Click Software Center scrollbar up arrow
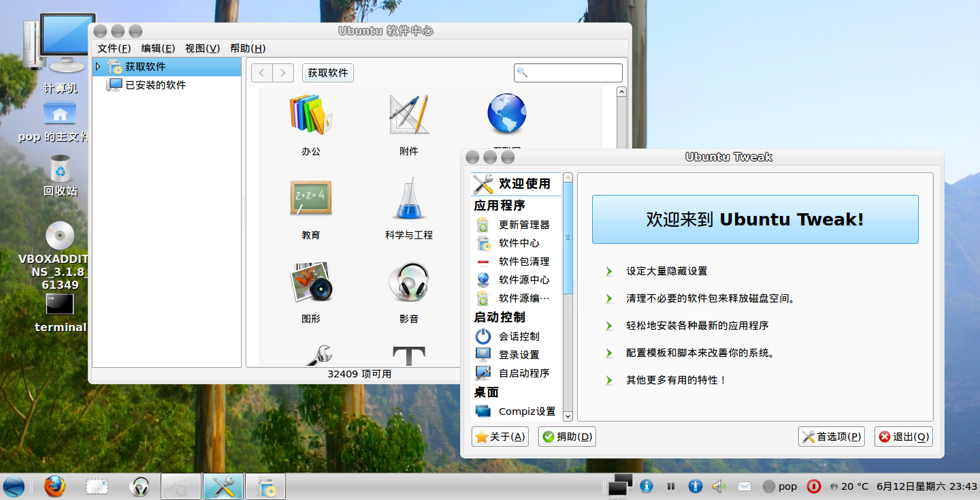Image resolution: width=980 pixels, height=500 pixels. click(621, 91)
